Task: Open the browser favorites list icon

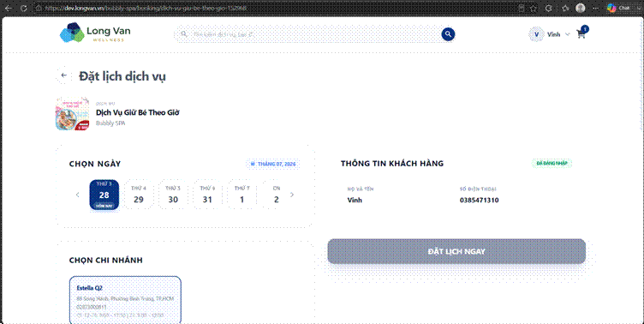Action: [x=565, y=9]
